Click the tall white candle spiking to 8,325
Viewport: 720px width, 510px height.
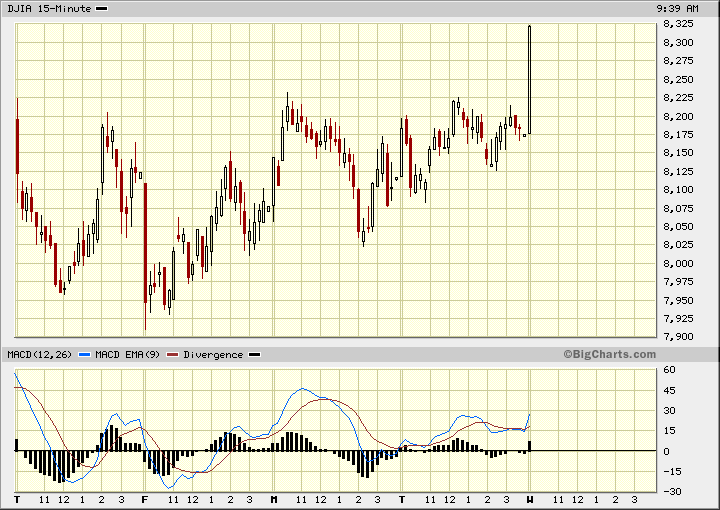(x=529, y=80)
